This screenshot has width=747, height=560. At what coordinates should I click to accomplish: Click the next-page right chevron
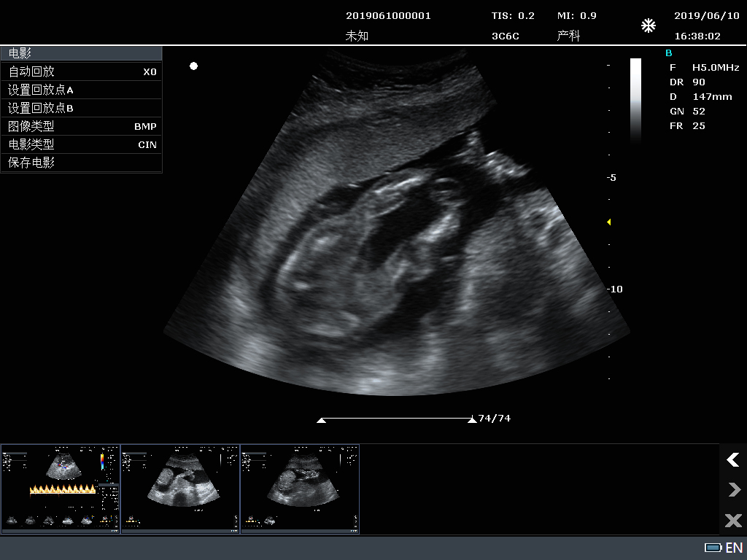[x=732, y=489]
